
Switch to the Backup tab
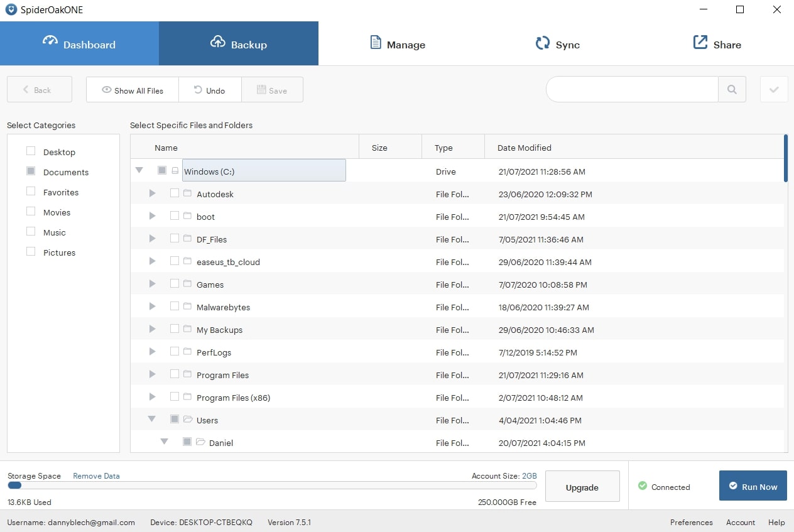(x=239, y=43)
